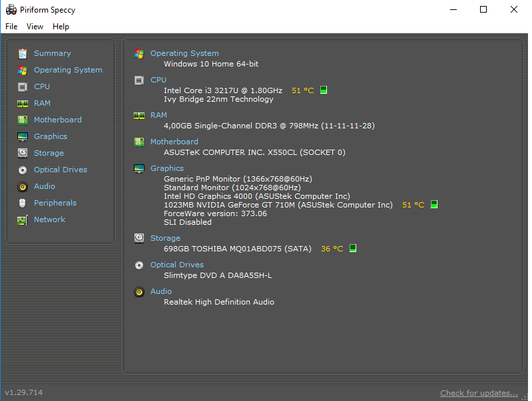Click the Speccy app icon in title bar
This screenshot has height=401, width=532.
11,9
